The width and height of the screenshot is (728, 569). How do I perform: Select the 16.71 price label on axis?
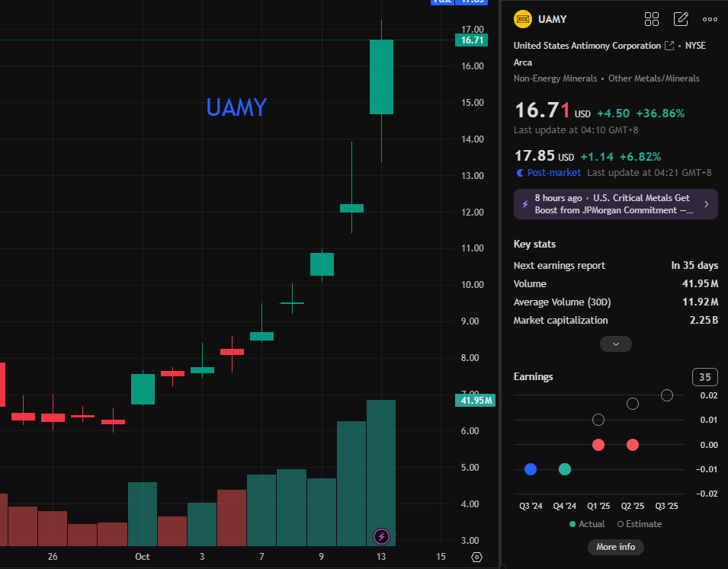click(x=472, y=40)
